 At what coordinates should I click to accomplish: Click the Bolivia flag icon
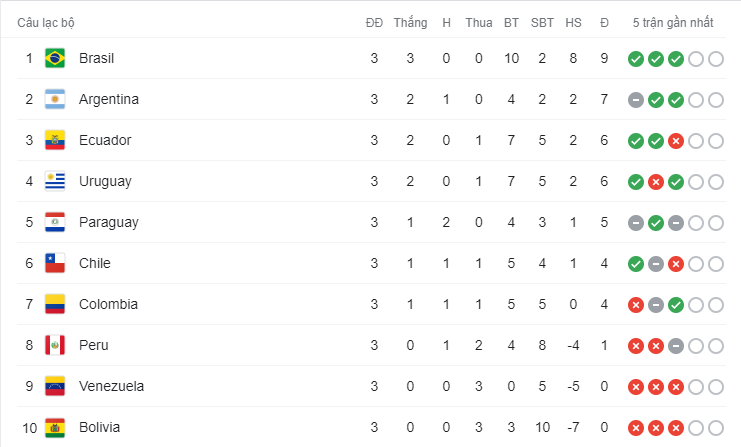pos(55,428)
